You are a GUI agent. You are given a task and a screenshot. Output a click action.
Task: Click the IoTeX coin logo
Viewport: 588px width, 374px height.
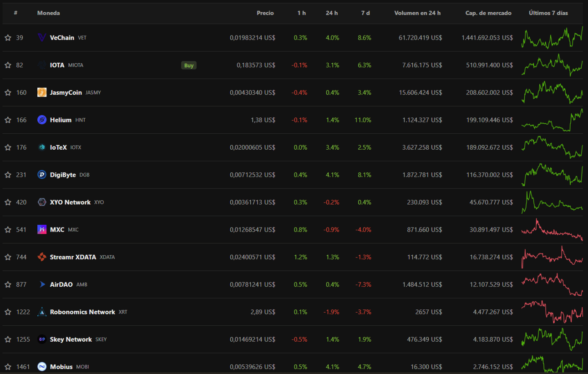click(42, 147)
